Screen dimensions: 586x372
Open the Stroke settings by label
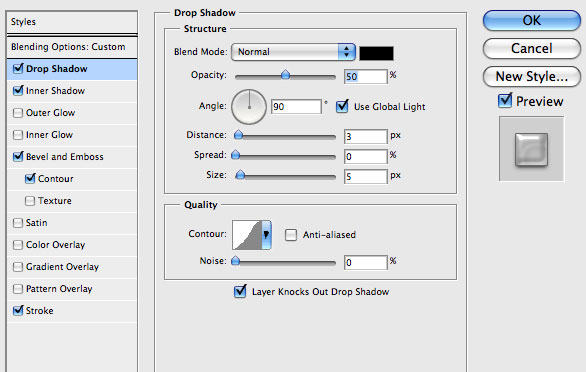pyautogui.click(x=40, y=311)
